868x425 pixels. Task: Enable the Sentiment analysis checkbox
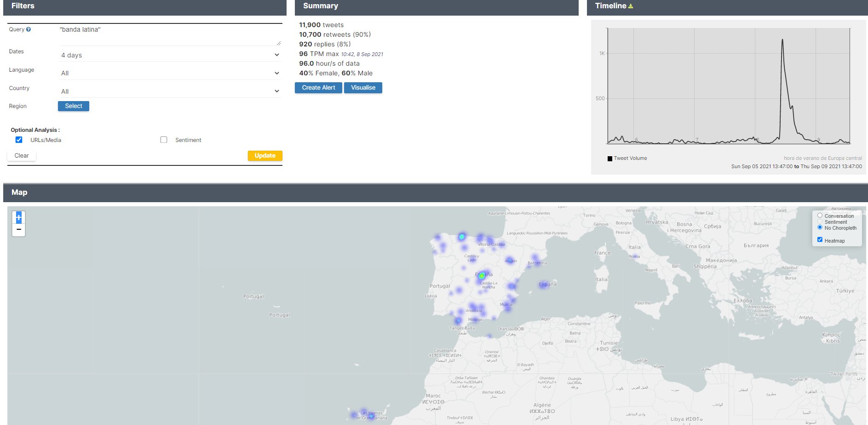(164, 140)
